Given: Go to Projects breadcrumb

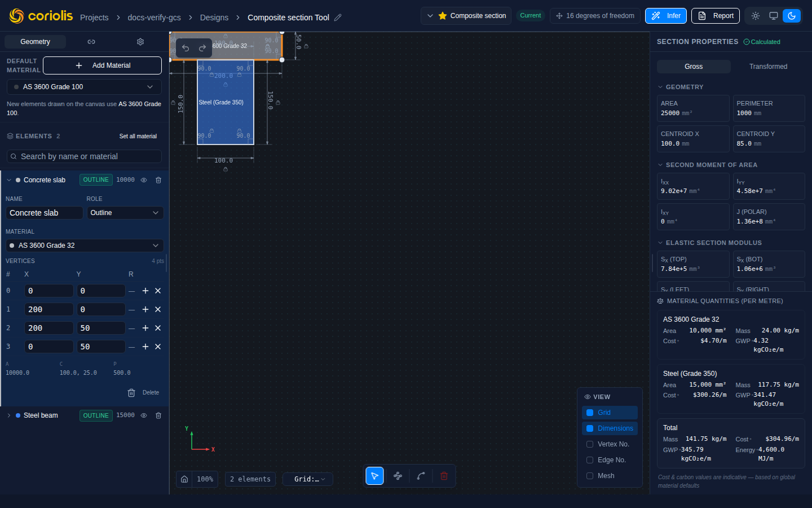Looking at the screenshot, I should coord(94,17).
